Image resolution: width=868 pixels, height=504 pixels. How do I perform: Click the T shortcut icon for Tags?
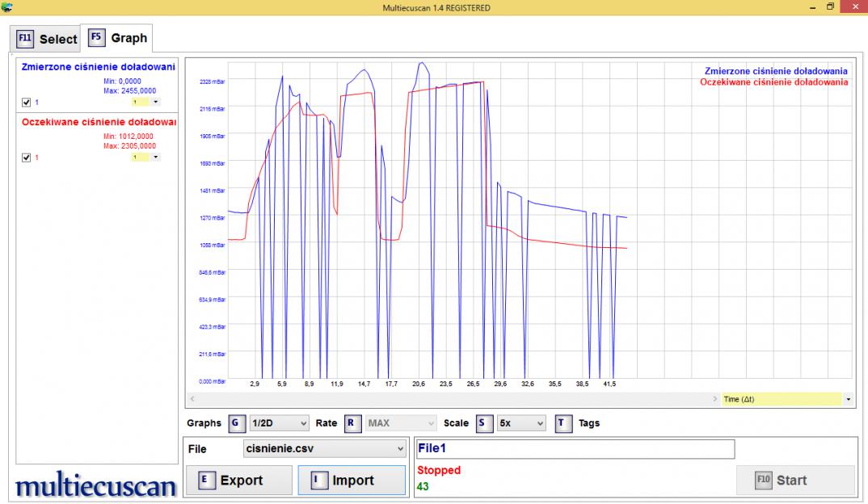click(563, 423)
